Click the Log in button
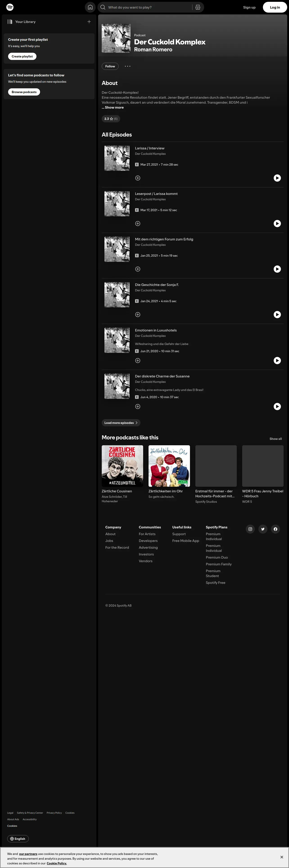Screen dimensions: 289x868 (275, 7)
